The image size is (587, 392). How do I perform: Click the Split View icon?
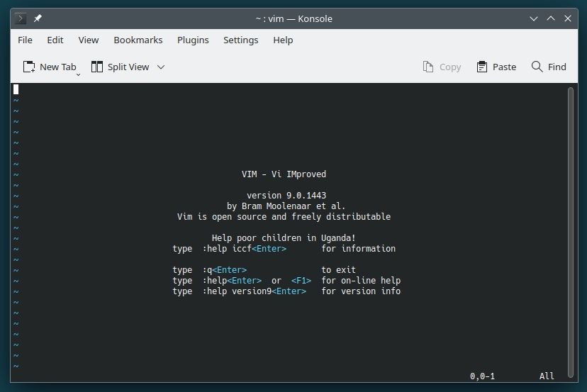[x=97, y=67]
